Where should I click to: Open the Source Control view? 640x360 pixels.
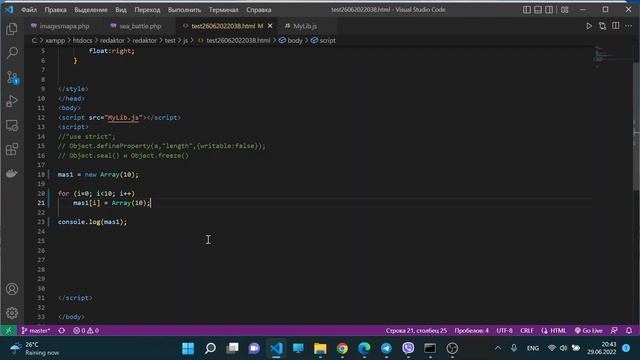12,77
